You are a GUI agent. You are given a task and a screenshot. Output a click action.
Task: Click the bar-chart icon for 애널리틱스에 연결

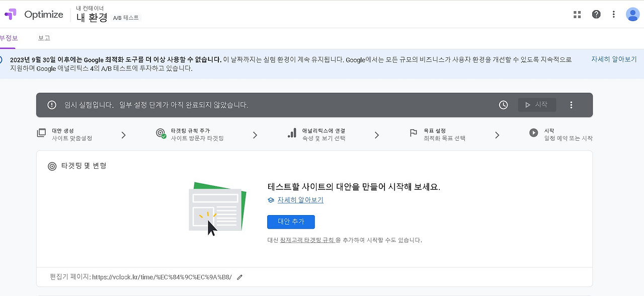(x=292, y=133)
